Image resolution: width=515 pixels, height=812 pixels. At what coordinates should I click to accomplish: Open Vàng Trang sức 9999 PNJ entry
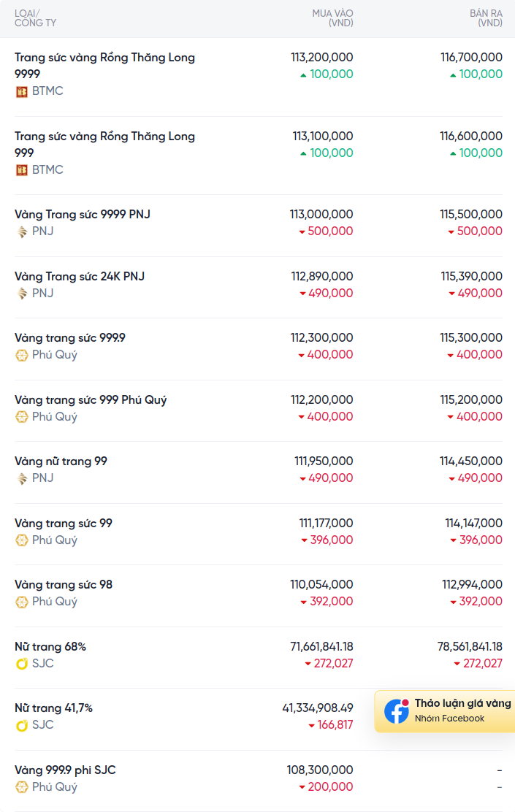click(x=83, y=214)
